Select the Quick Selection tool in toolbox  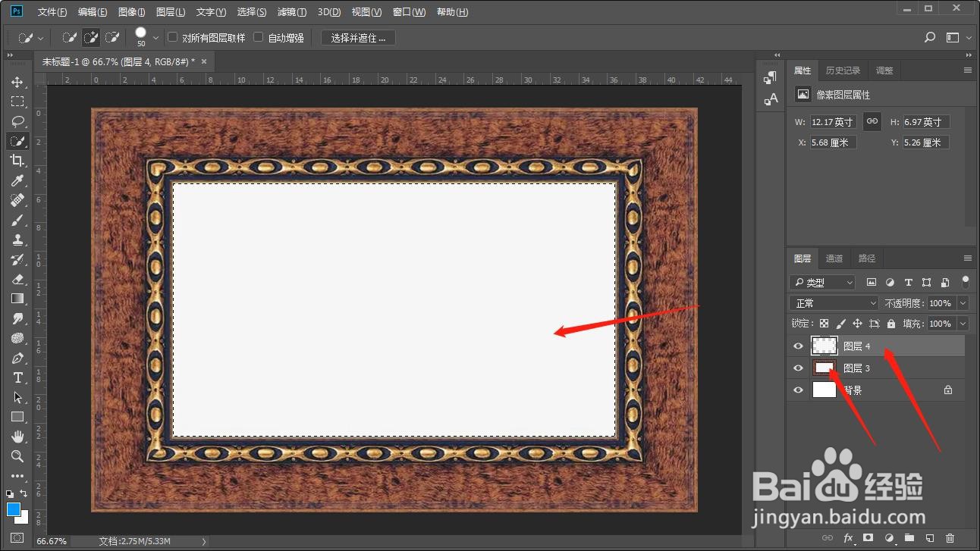17,141
